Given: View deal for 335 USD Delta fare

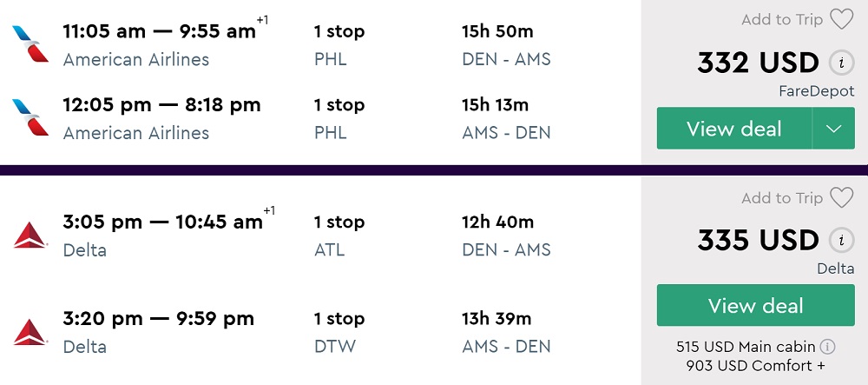Looking at the screenshot, I should click(755, 306).
